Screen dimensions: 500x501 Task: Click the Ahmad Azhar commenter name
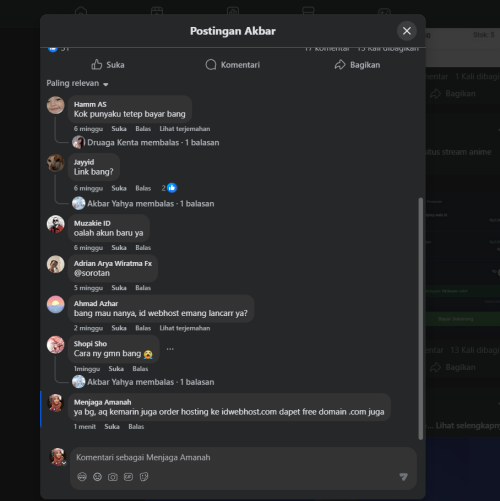click(x=96, y=304)
